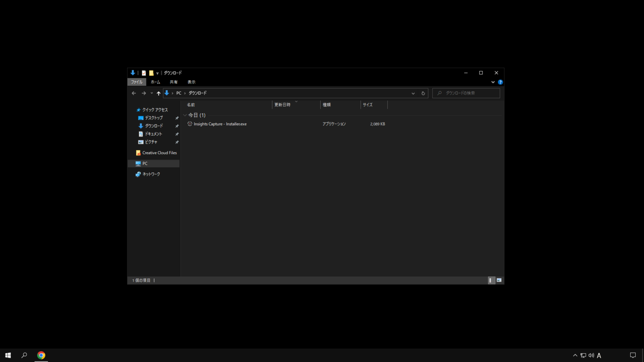Select Insights Capture - Installer.exe

[220, 124]
